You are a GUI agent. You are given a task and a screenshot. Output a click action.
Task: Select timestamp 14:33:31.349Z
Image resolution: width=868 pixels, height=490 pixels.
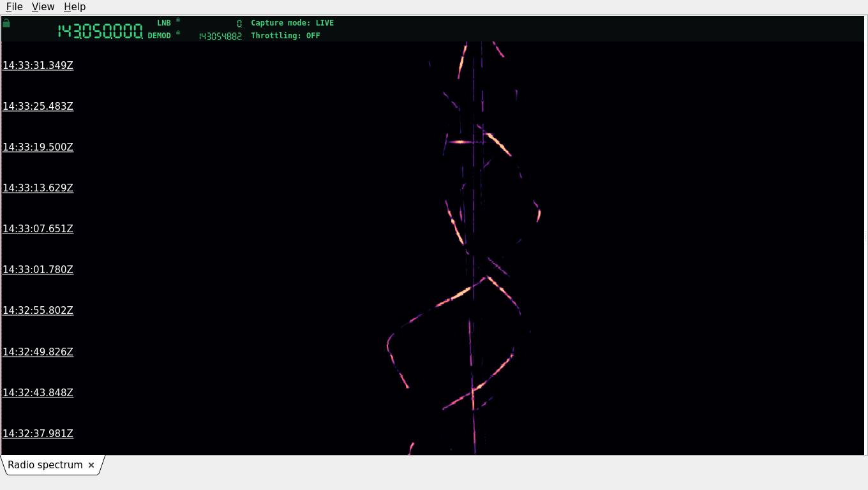point(38,65)
